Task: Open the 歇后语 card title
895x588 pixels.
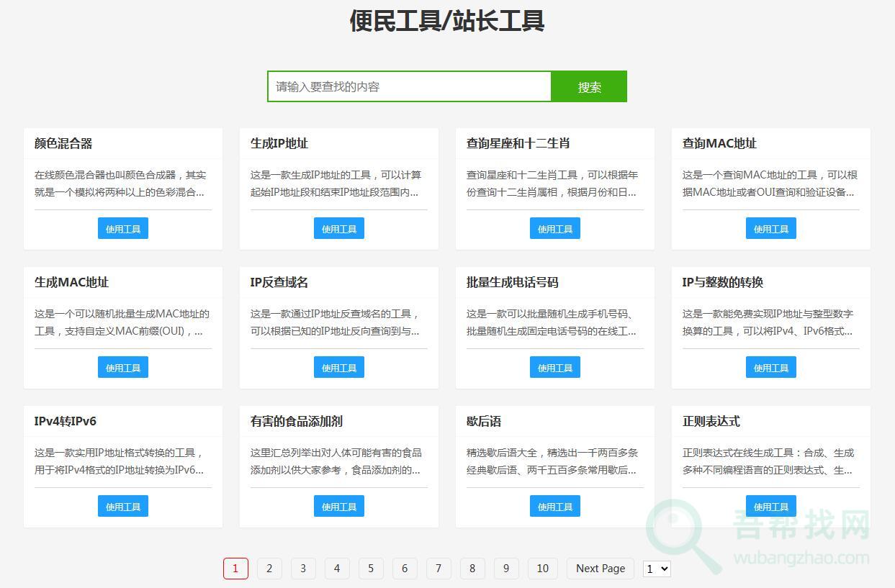Action: [484, 421]
